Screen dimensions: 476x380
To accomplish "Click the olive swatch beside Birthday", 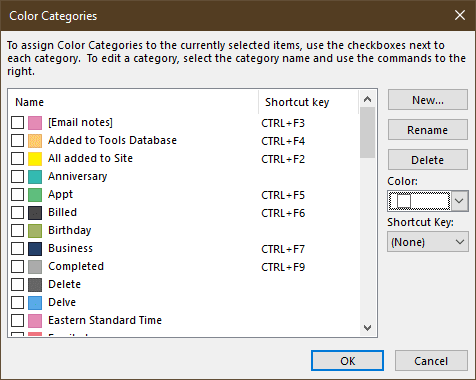I will tap(35, 231).
